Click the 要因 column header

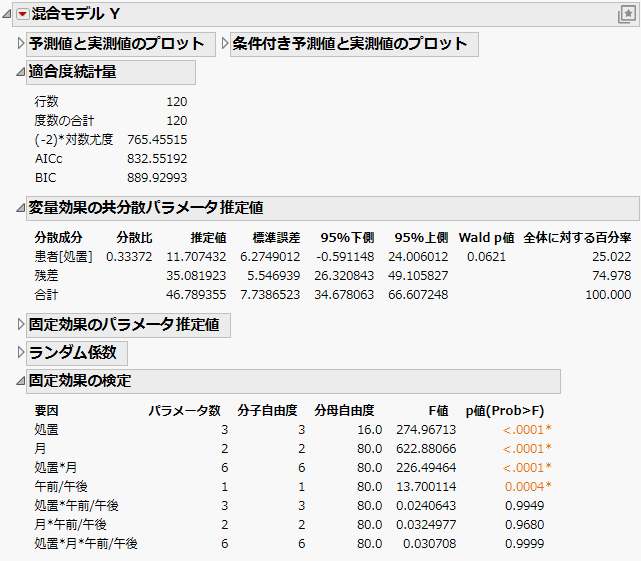46,411
